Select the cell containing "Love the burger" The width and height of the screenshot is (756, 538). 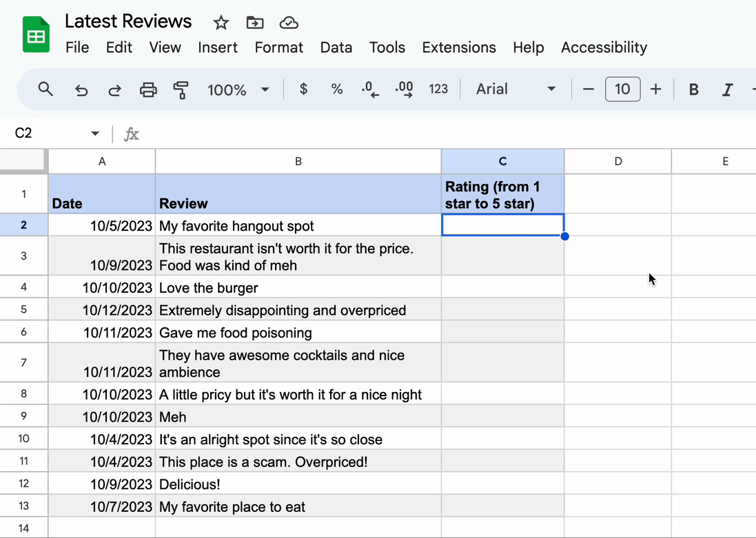point(298,288)
